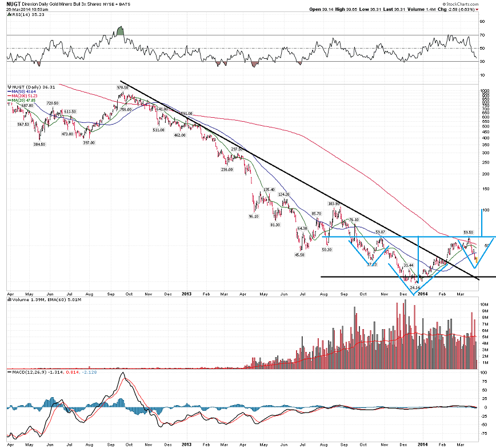
Task: Click the 720.50 price label
Action: pos(53,103)
